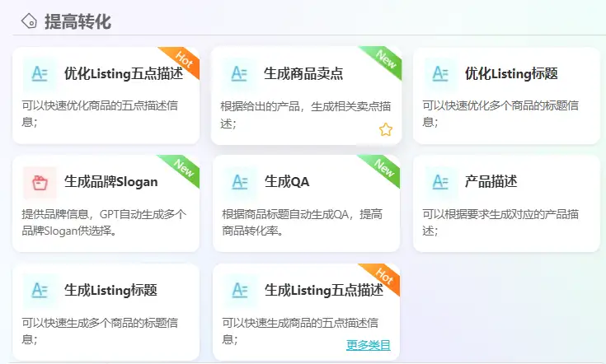The width and height of the screenshot is (606, 364).
Task: Click the 产品描述 card icon
Action: pos(440,182)
